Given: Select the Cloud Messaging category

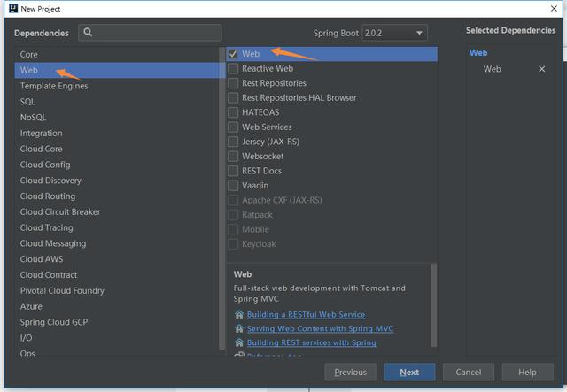Looking at the screenshot, I should (118, 243).
